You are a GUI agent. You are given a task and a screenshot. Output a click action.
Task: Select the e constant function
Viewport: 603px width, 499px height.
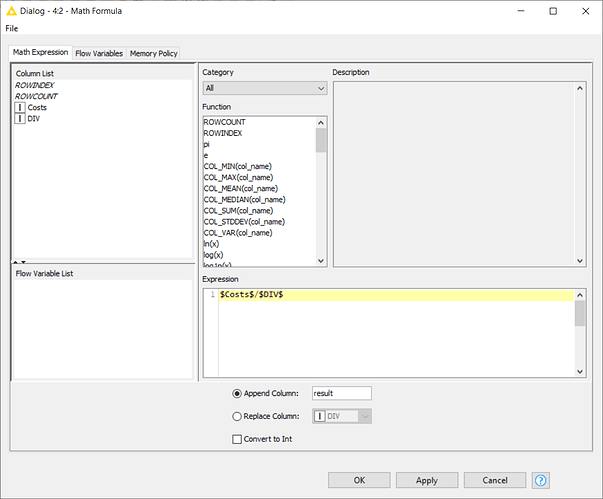click(206, 155)
